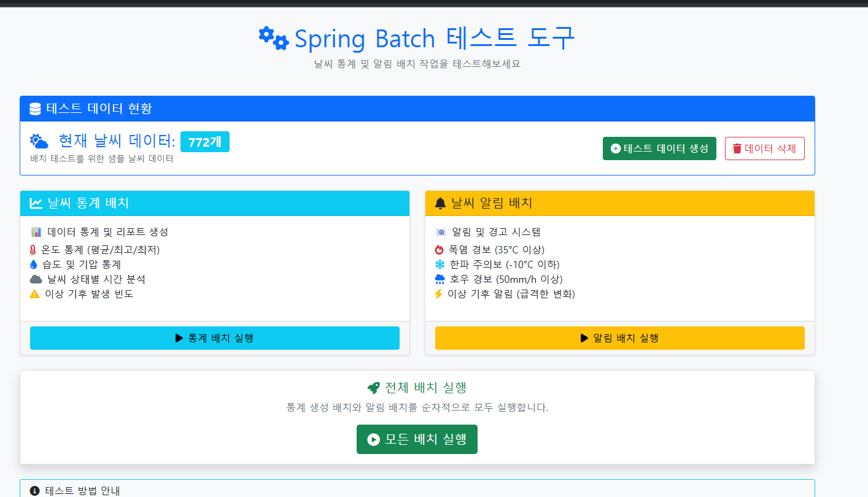Run the 알림 배치 실행 button
This screenshot has height=497, width=868.
tap(620, 338)
